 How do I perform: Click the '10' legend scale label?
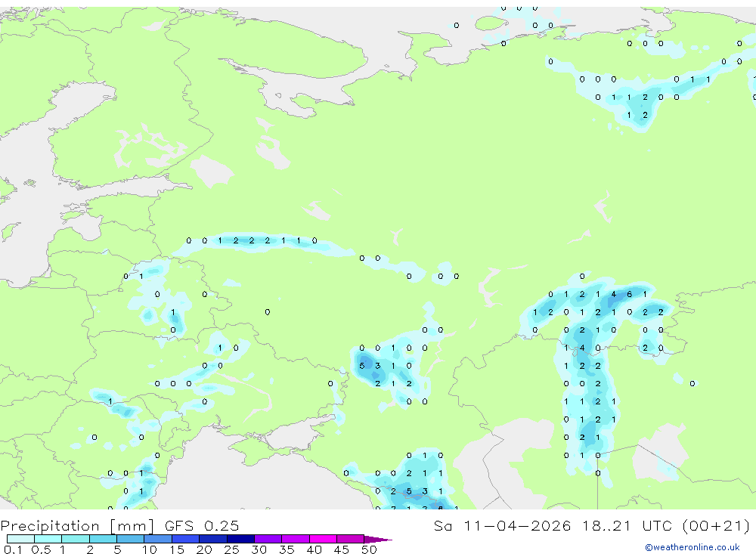[x=149, y=549]
